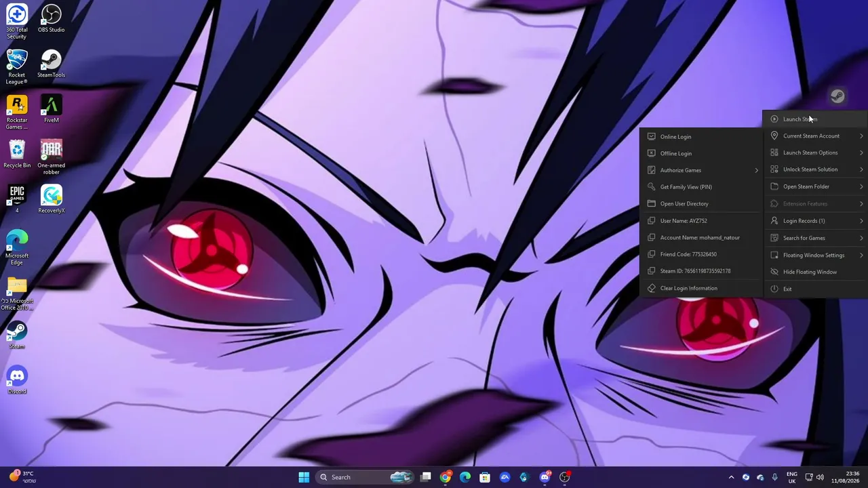Open the clock and date flyout
Image resolution: width=868 pixels, height=488 pixels.
846,477
